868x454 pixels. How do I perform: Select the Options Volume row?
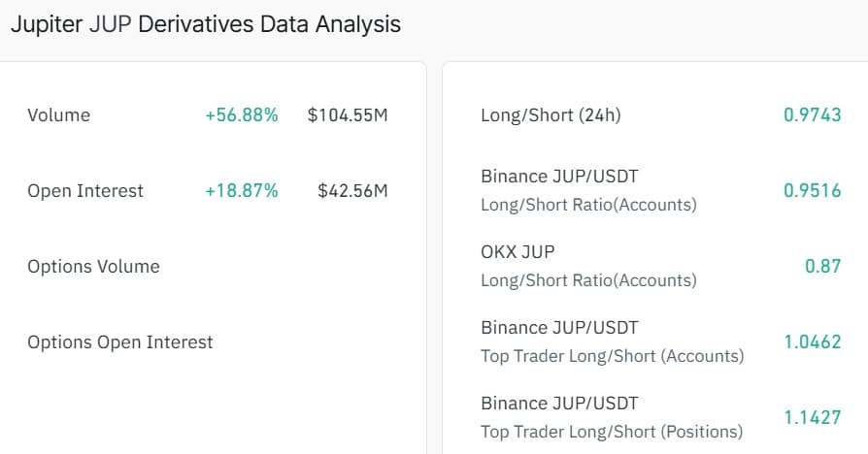93,267
